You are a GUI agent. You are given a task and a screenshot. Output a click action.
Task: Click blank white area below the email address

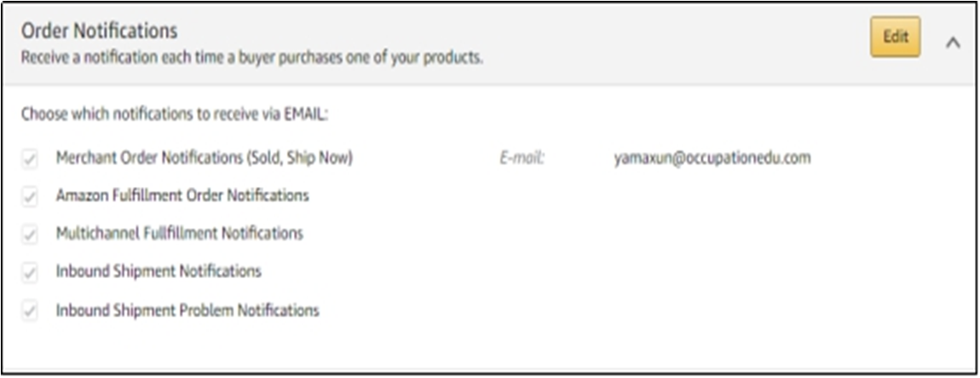pos(712,247)
